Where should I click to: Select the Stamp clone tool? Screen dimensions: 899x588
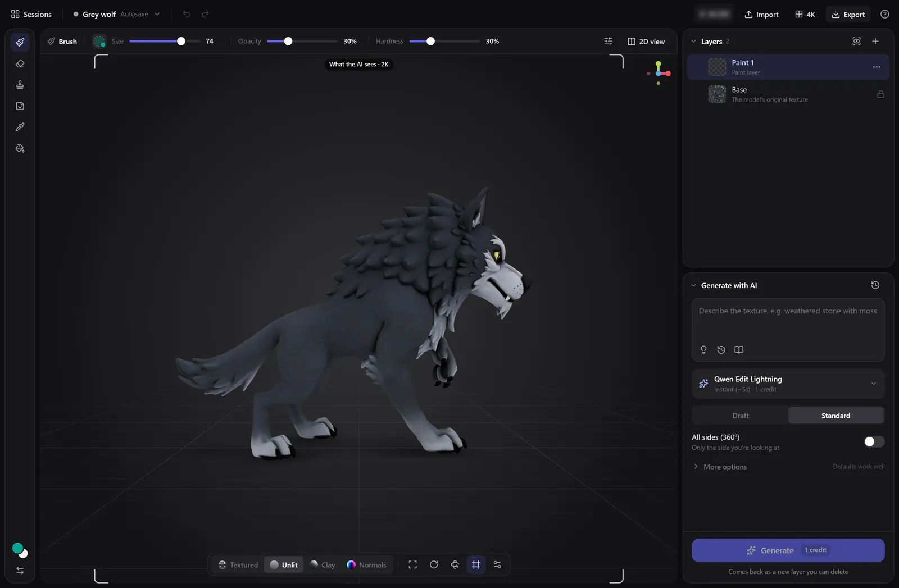point(20,85)
